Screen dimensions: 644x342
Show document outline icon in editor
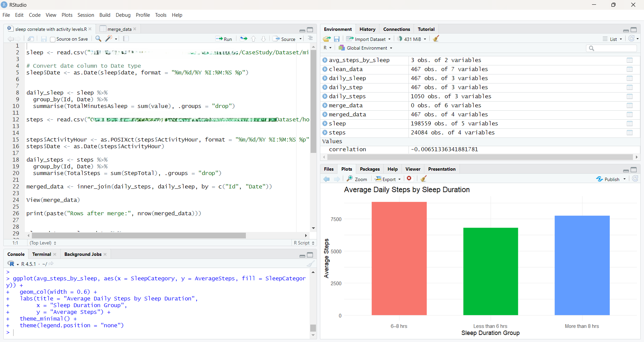pyautogui.click(x=310, y=39)
